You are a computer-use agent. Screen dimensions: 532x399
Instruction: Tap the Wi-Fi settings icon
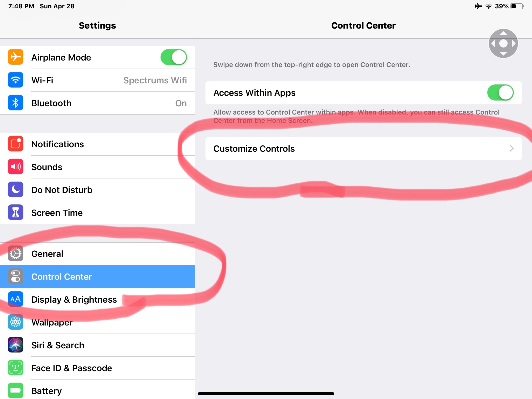(16, 80)
